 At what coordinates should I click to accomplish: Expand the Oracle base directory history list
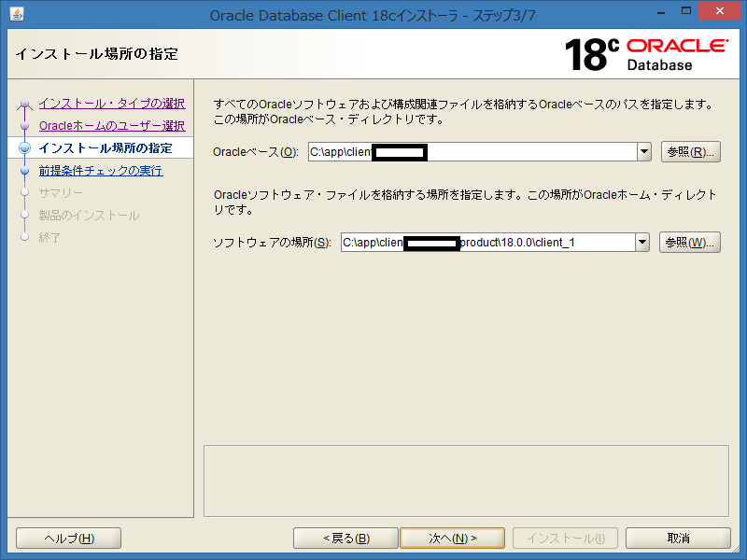coord(642,149)
